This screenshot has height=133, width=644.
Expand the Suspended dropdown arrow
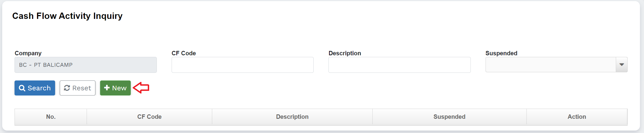pos(622,65)
